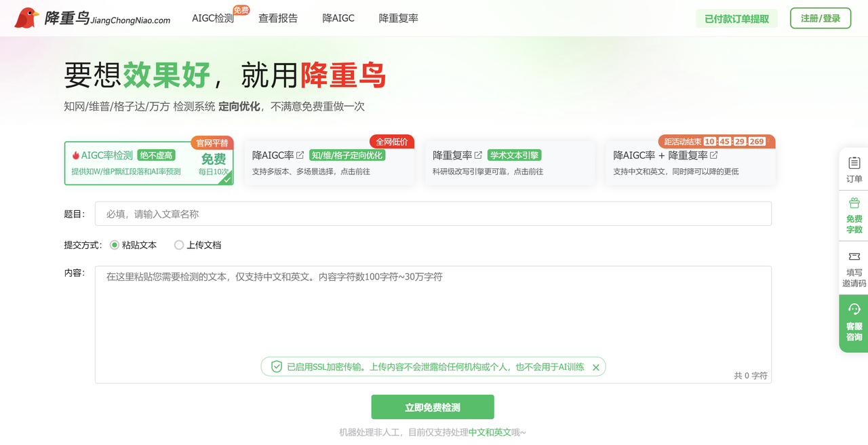Click the 共 0 字符 character counter
868x445 pixels.
tap(751, 375)
